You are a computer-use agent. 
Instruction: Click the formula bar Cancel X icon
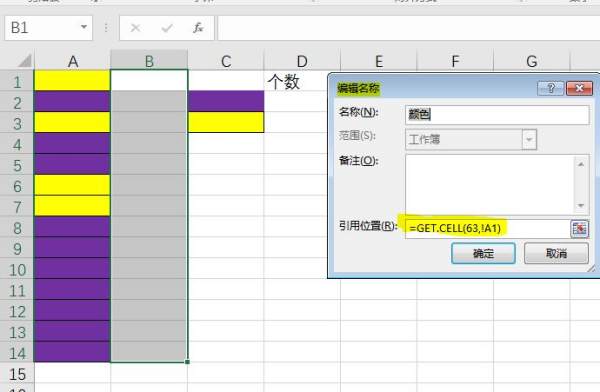(x=135, y=28)
